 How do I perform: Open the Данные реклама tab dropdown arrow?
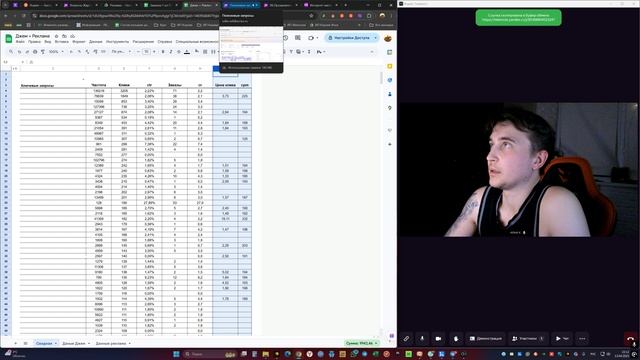(x=129, y=343)
